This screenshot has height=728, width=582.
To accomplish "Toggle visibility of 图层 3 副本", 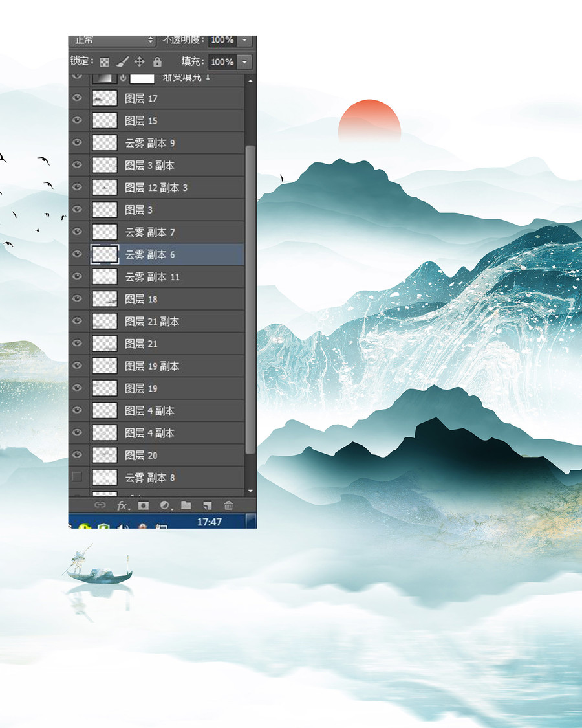I will tap(77, 165).
